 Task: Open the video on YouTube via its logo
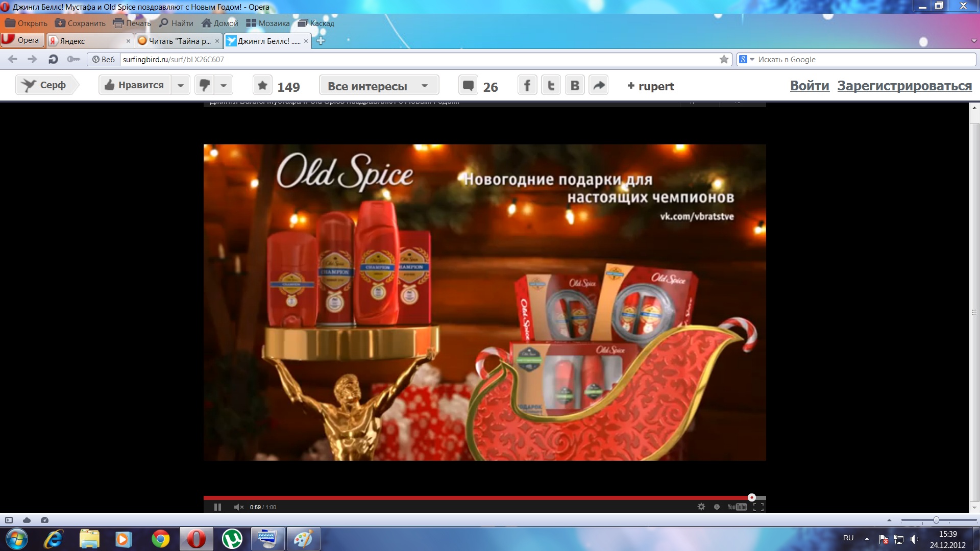pos(737,507)
